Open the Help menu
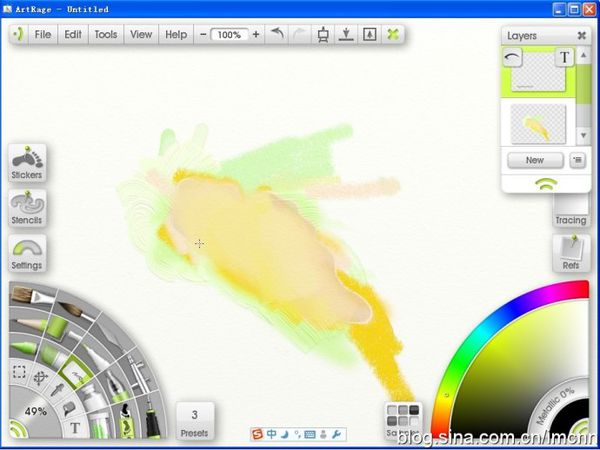The image size is (600, 450). click(176, 34)
